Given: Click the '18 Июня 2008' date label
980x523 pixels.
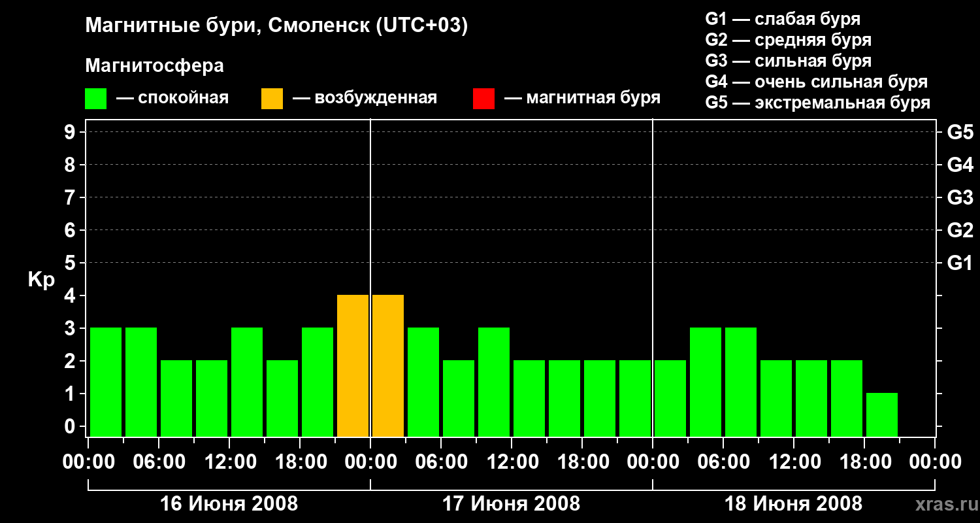Looking at the screenshot, I should click(x=794, y=504).
